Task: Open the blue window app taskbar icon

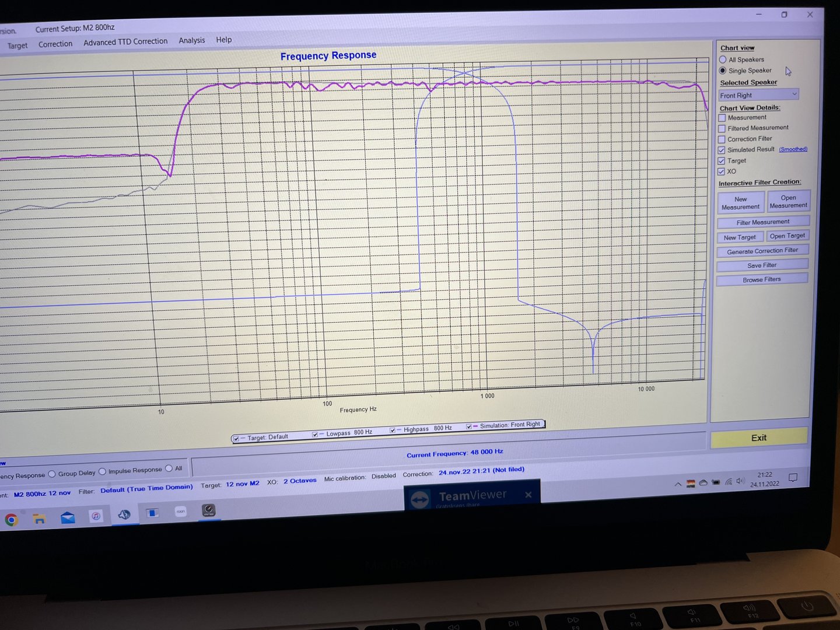Action: [152, 513]
